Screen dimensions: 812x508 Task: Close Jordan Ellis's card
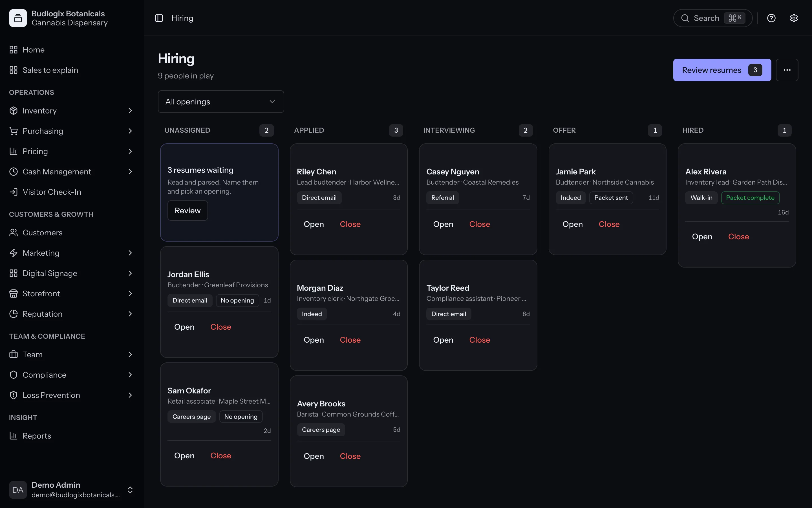click(221, 327)
